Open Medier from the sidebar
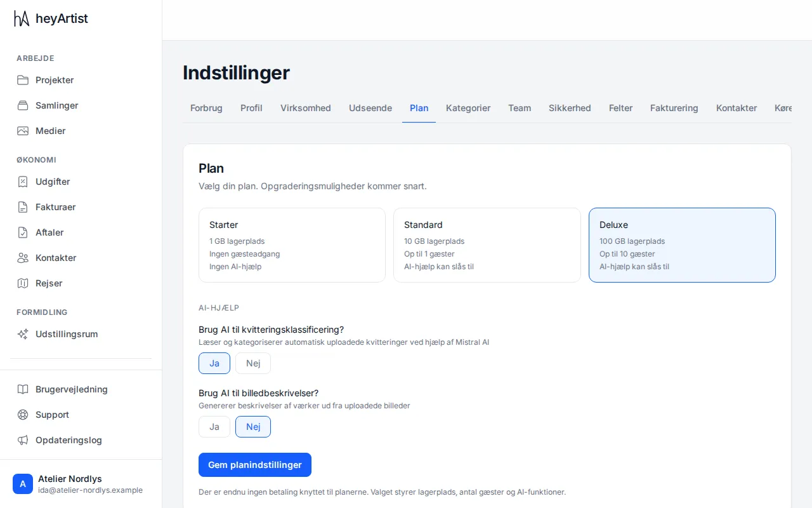This screenshot has width=812, height=508. pyautogui.click(x=81, y=131)
